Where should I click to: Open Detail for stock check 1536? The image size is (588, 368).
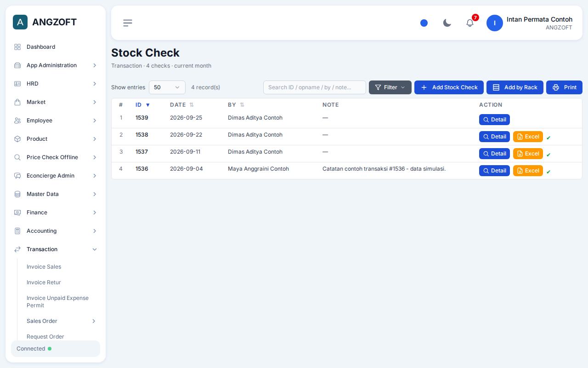(x=494, y=171)
